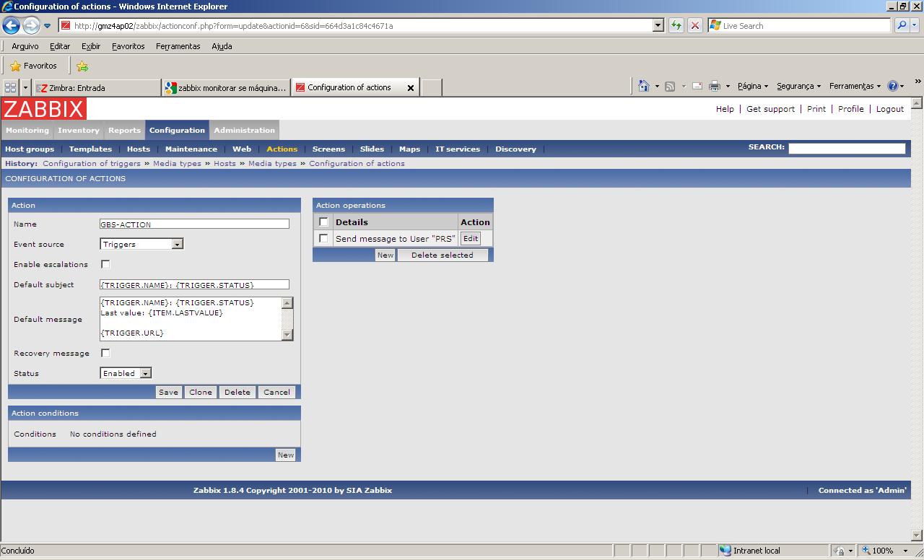Click the add-to-favorites star icon
This screenshot has height=560, width=924.
click(x=82, y=66)
